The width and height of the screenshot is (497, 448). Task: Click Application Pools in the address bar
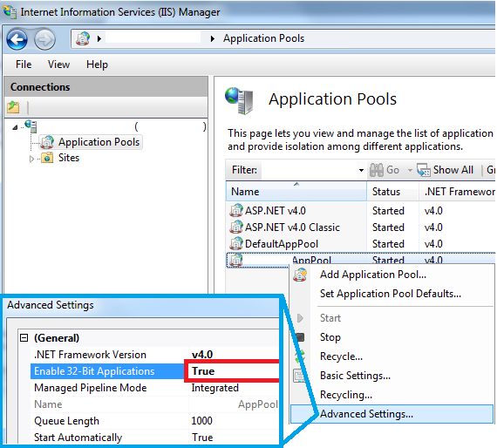click(x=263, y=38)
